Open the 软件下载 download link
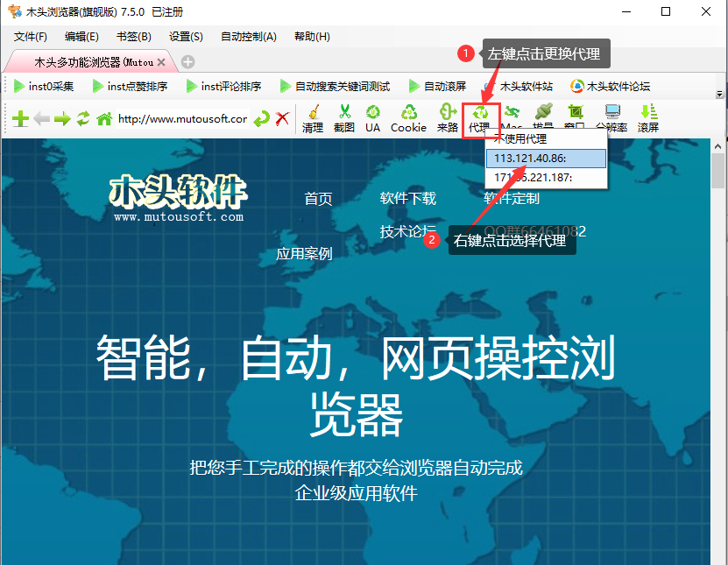 (408, 199)
